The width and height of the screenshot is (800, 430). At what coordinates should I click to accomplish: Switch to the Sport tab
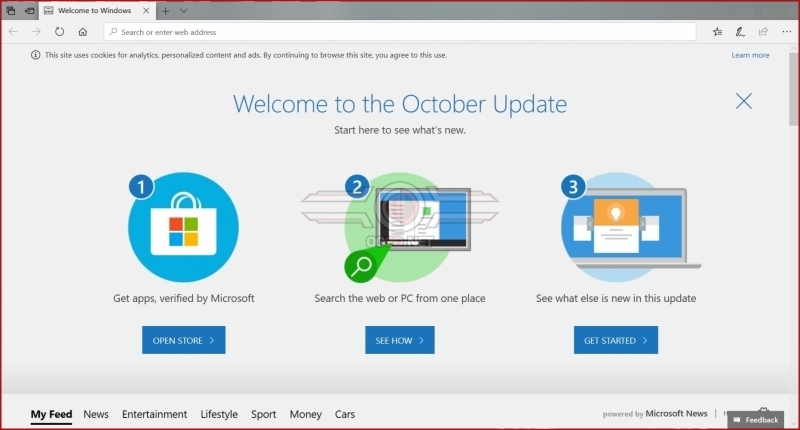[263, 414]
